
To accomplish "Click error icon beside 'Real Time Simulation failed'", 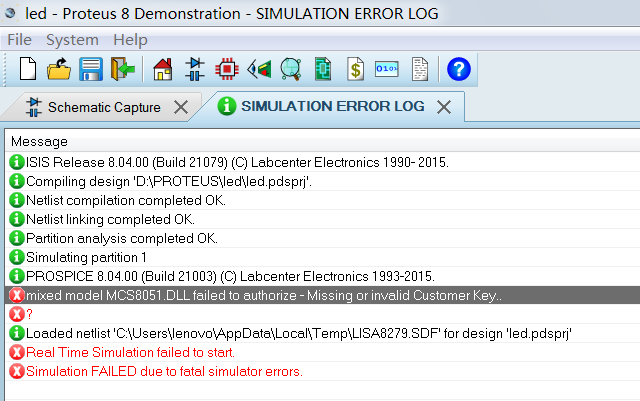I will pos(17,352).
